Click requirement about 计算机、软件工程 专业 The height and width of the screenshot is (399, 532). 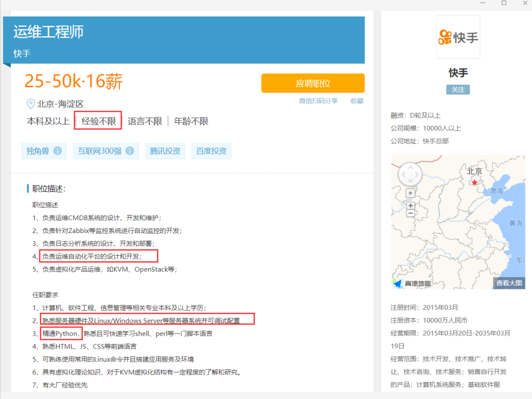119,308
